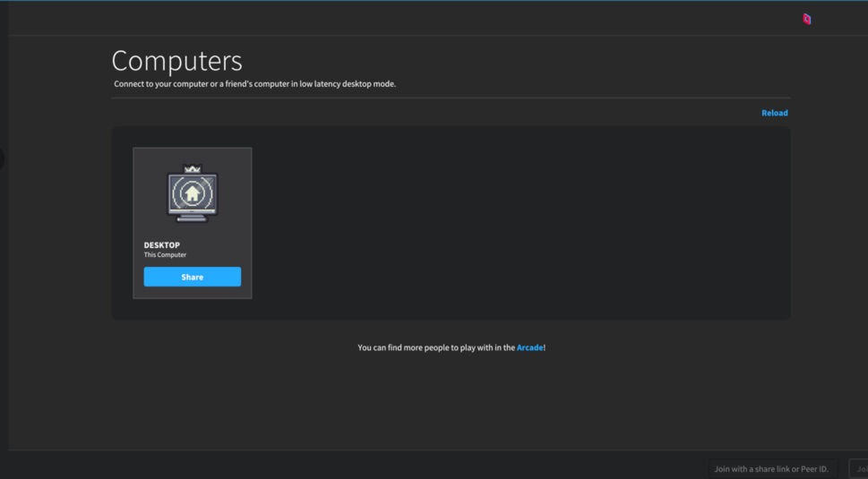Image resolution: width=868 pixels, height=479 pixels.
Task: Click the house symbol inside the monitor
Action: tap(192, 192)
